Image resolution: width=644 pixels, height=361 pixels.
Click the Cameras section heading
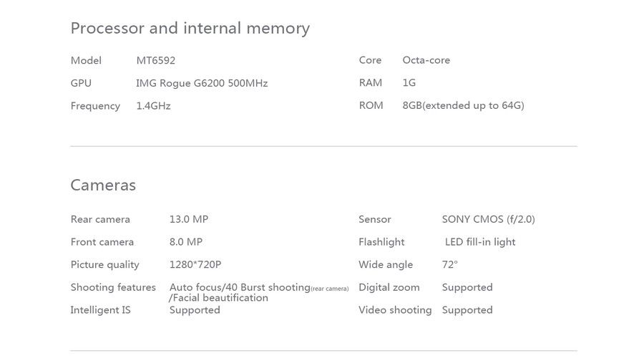(x=103, y=185)
